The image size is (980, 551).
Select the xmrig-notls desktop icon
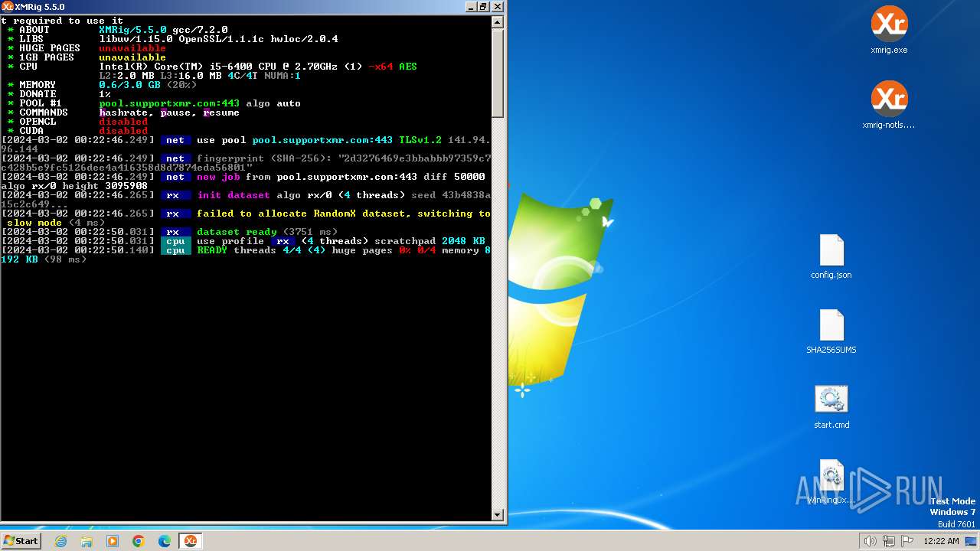[889, 105]
